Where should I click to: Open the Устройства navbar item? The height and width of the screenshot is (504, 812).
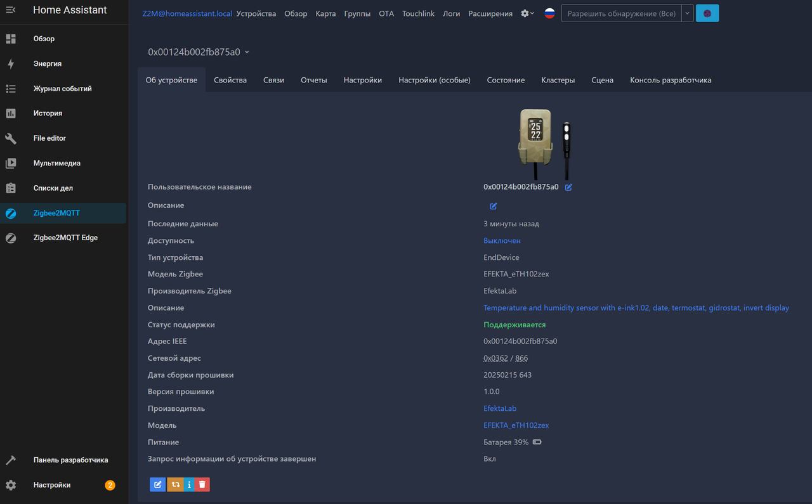(x=256, y=13)
